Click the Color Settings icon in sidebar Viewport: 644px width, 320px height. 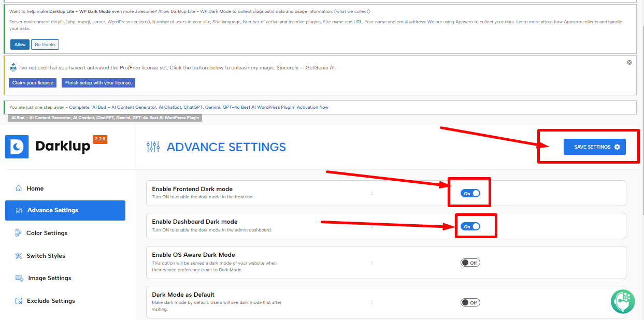coord(19,233)
